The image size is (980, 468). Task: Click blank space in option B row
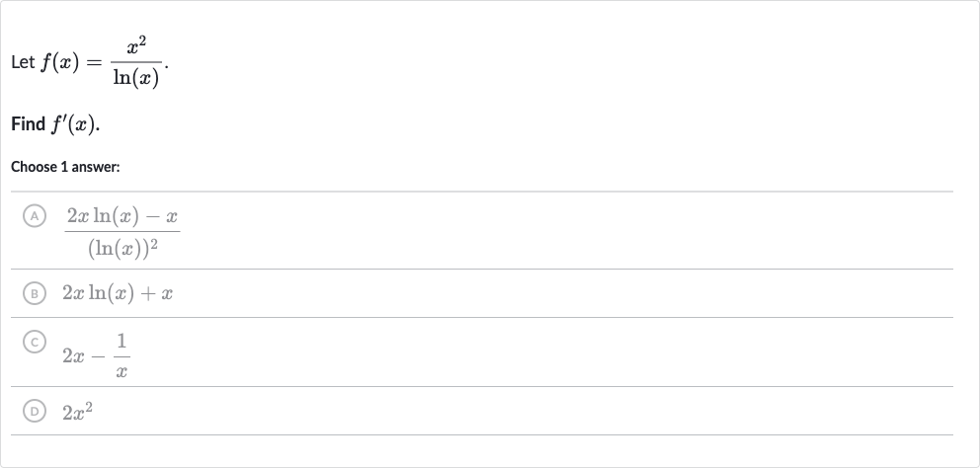tap(562, 293)
